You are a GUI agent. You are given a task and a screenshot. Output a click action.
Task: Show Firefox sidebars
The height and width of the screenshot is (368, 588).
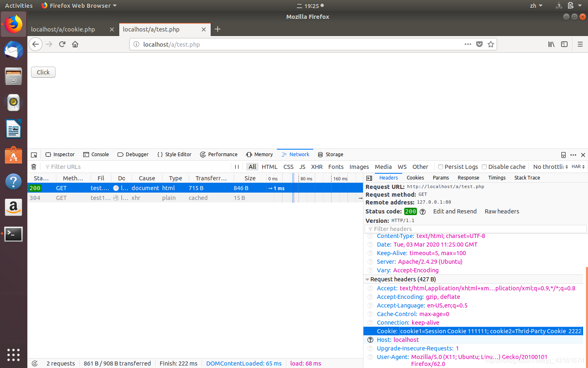(564, 44)
